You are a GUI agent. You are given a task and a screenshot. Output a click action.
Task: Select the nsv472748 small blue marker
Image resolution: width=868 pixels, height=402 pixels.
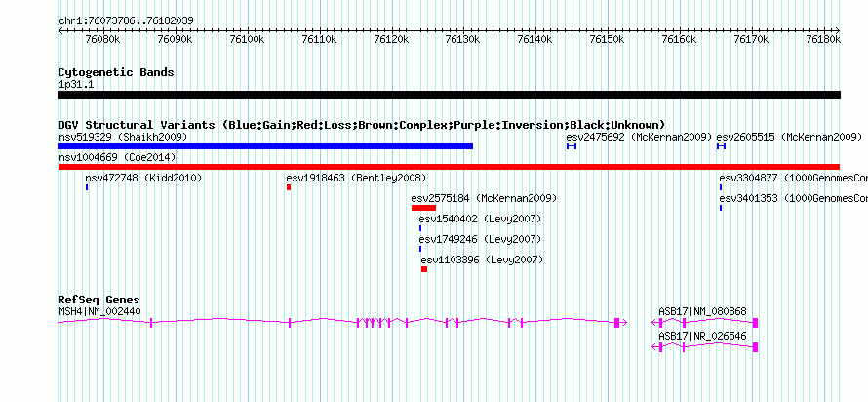point(87,187)
